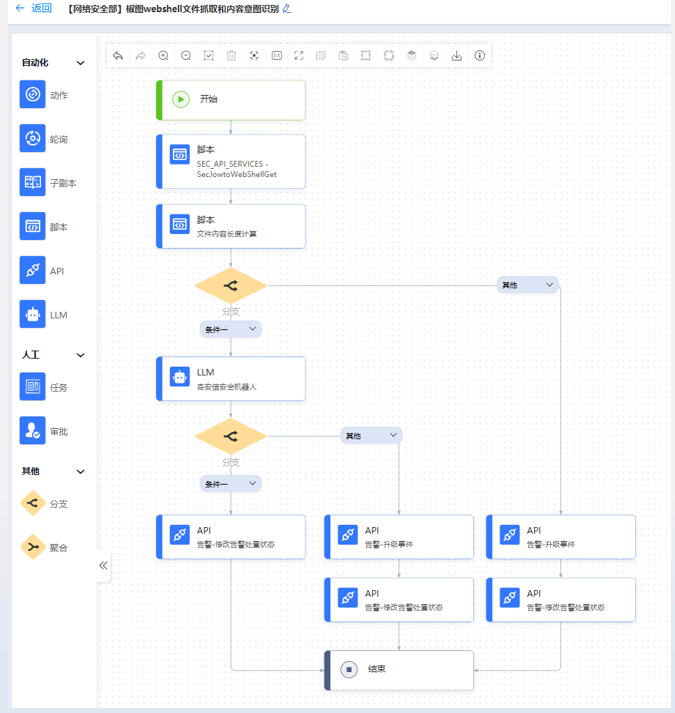Open the first 条件一 branch dropdown
Viewport: 675px width, 713px height.
point(231,329)
